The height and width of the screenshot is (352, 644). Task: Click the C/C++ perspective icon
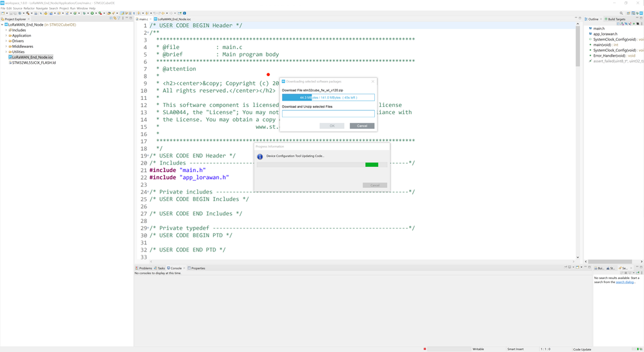[x=633, y=13]
